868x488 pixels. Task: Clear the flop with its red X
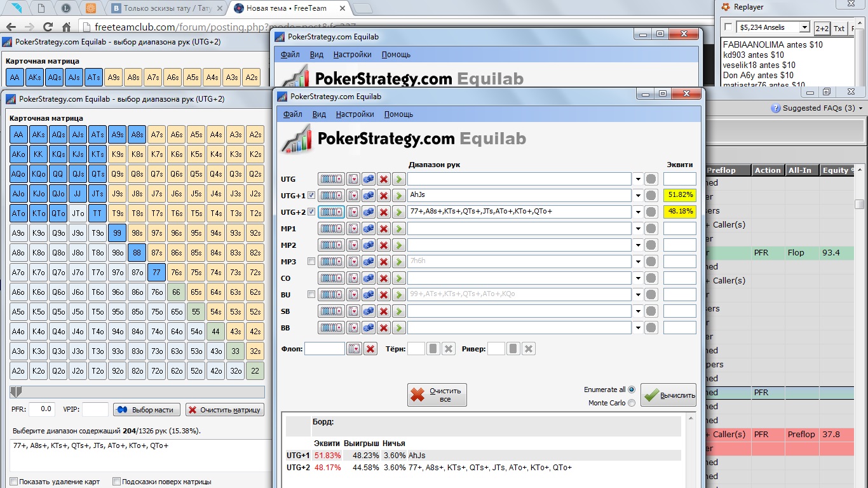370,349
